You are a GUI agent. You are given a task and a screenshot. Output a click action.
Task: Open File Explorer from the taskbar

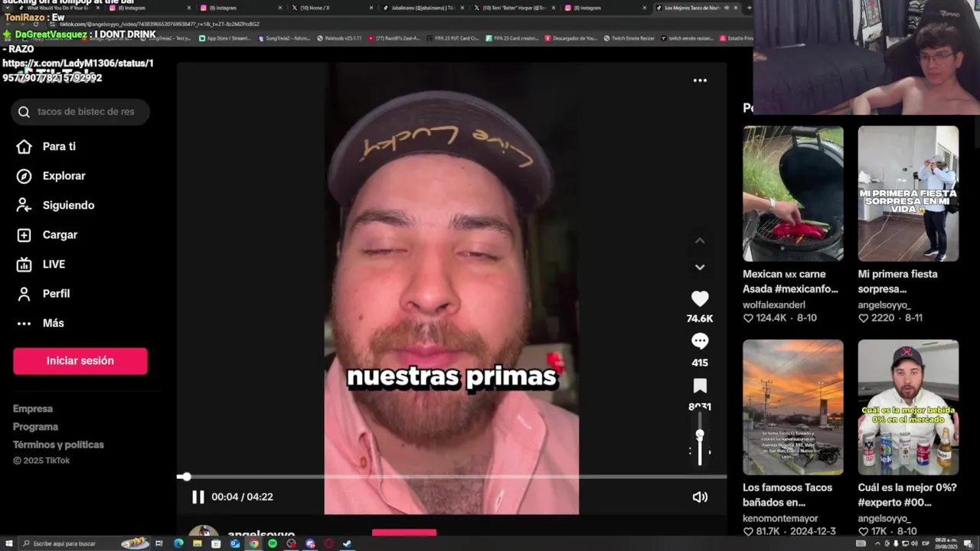point(197,543)
